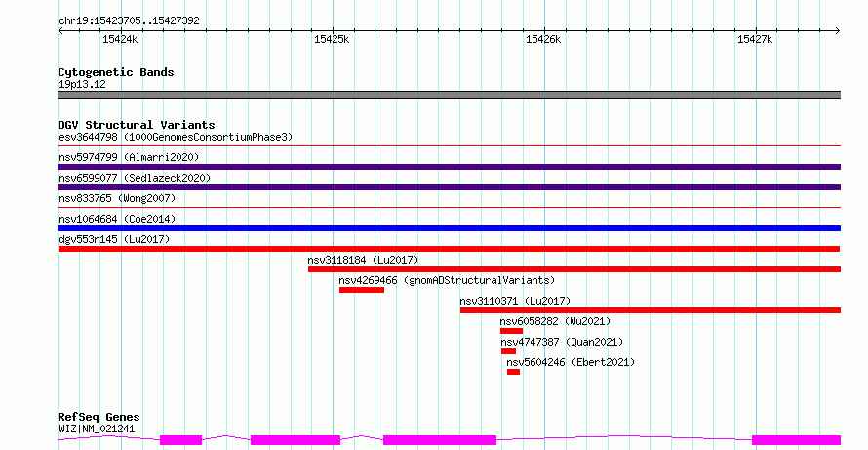Select the WIZ exon between 15425k and 15426k
The width and height of the screenshot is (868, 450).
tap(440, 440)
